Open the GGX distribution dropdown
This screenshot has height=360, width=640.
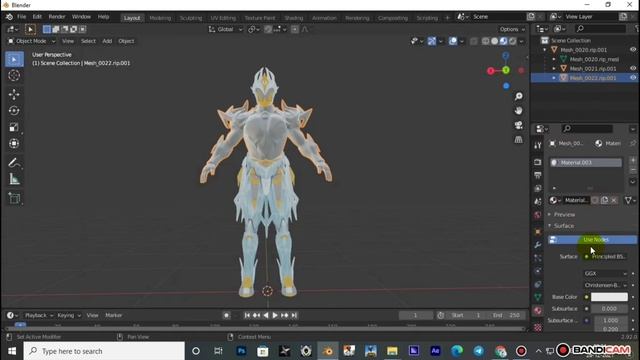click(605, 273)
